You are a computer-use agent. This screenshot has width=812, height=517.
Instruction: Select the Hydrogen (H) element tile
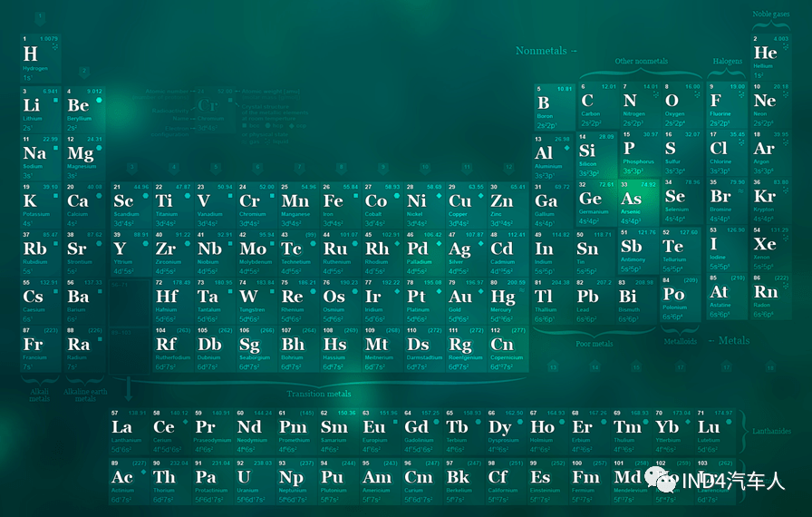[41, 59]
